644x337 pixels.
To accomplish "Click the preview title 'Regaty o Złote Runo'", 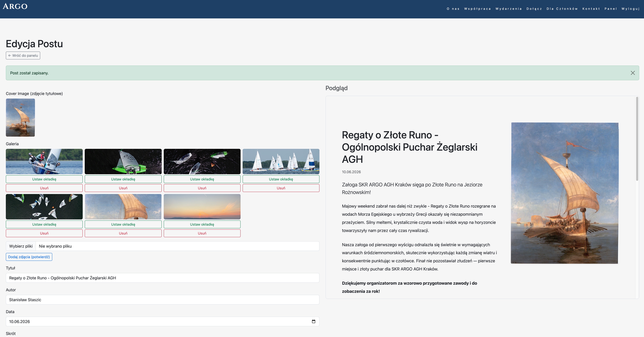I will pos(410,147).
